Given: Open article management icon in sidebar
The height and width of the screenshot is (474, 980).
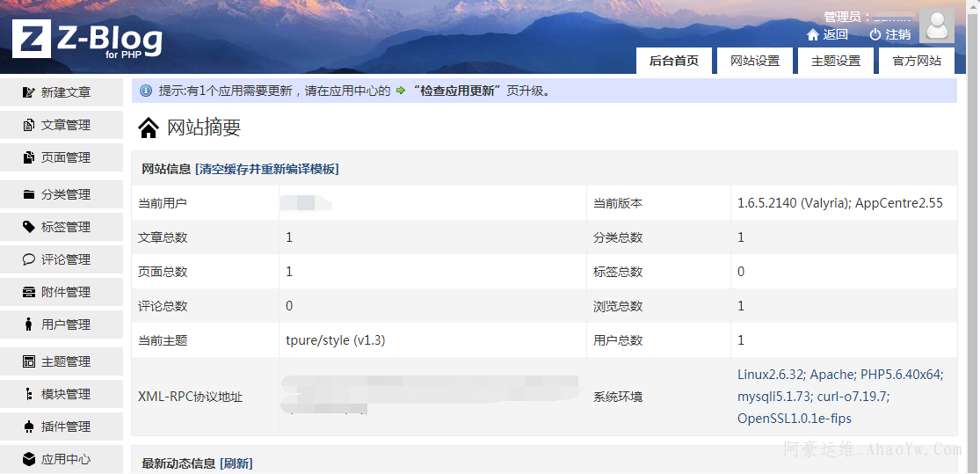Looking at the screenshot, I should (x=29, y=125).
